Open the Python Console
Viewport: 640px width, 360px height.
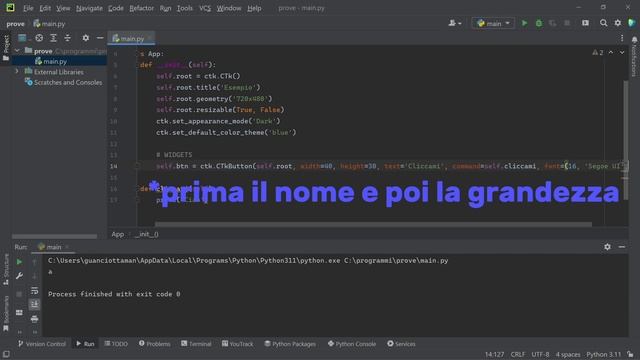(352, 344)
